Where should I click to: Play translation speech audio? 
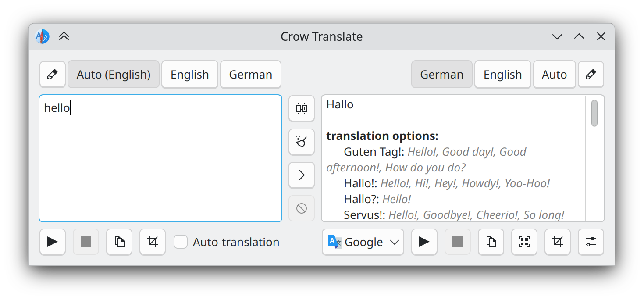pyautogui.click(x=424, y=242)
